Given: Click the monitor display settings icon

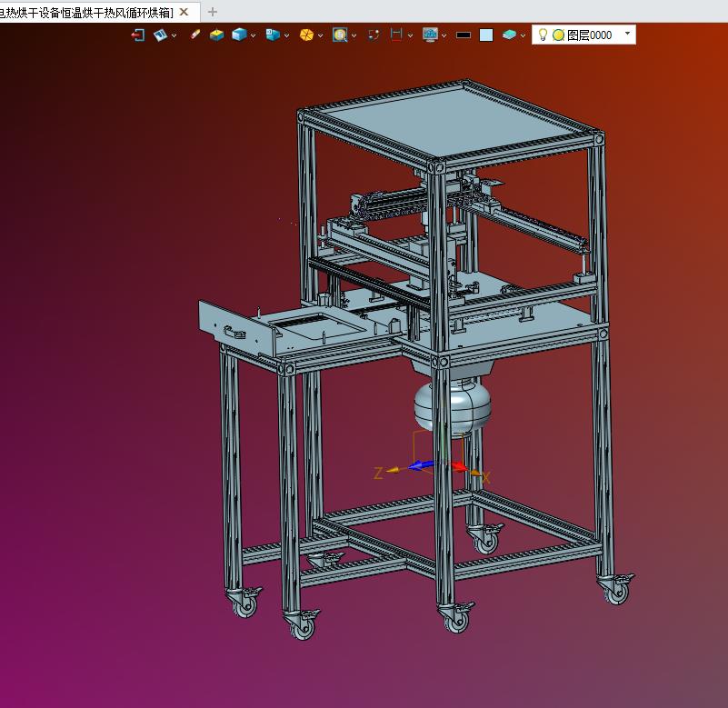Looking at the screenshot, I should [x=431, y=35].
